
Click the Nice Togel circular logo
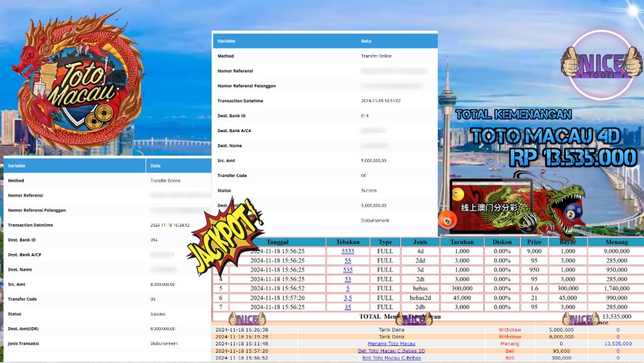tap(601, 65)
